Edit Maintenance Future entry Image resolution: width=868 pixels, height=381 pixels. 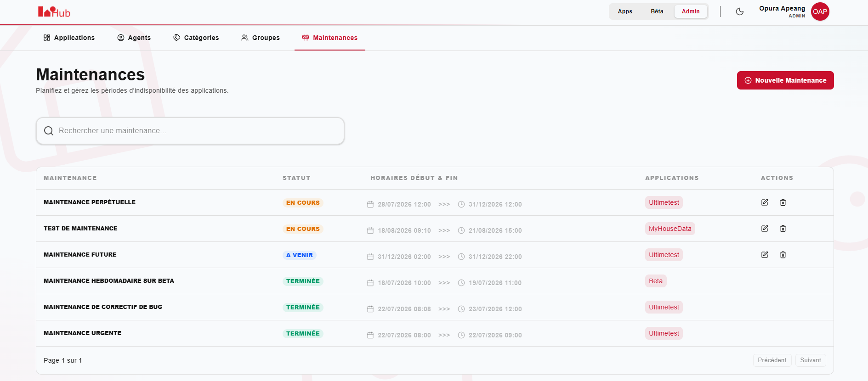pyautogui.click(x=765, y=255)
